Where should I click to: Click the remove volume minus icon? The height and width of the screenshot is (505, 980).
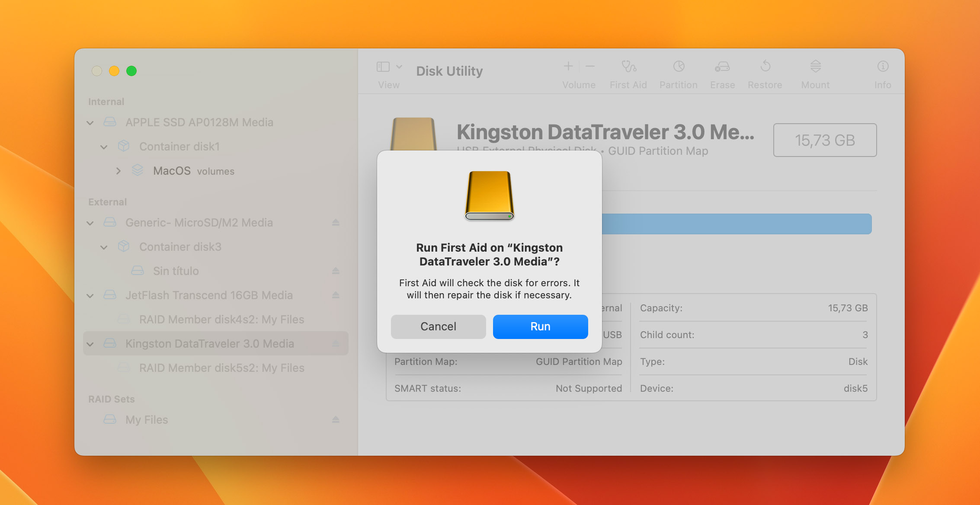tap(590, 66)
